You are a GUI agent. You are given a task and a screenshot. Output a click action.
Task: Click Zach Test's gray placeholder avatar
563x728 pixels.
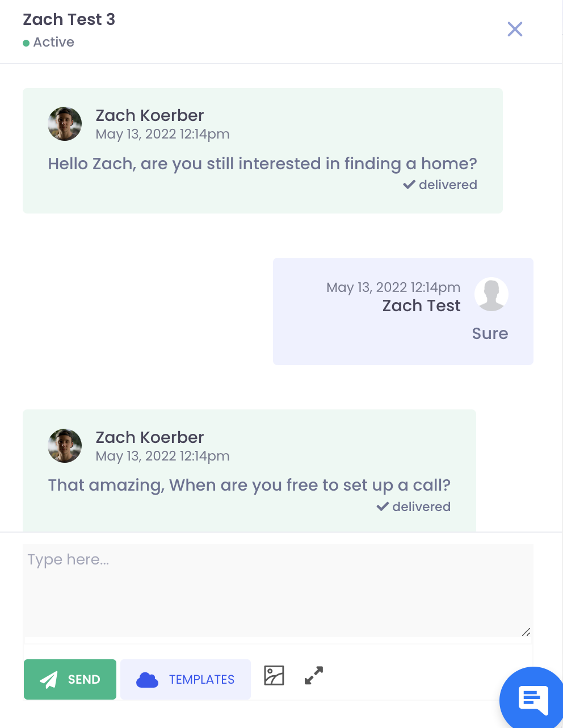point(491,294)
